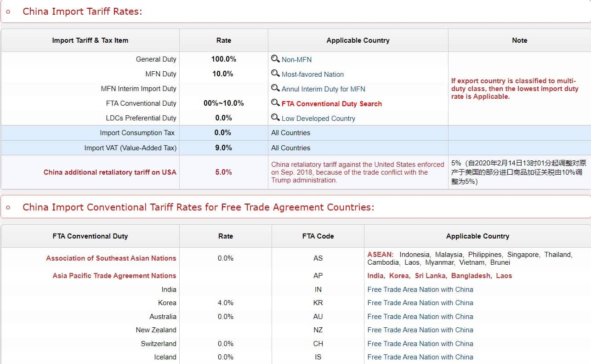Click the Annul Interim Duty for MFN link
The image size is (591, 364).
click(323, 89)
